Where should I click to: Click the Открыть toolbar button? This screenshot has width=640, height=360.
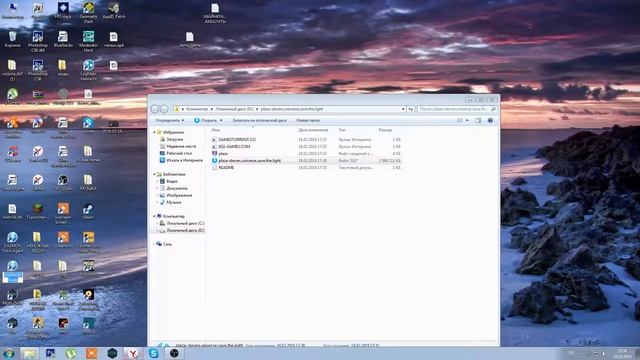(x=206, y=120)
